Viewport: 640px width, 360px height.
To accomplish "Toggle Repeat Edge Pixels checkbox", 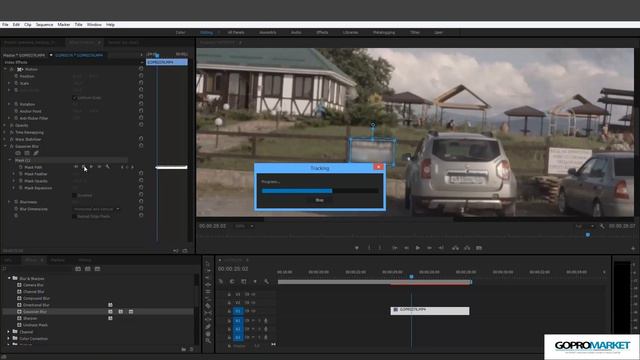I will pyautogui.click(x=74, y=216).
